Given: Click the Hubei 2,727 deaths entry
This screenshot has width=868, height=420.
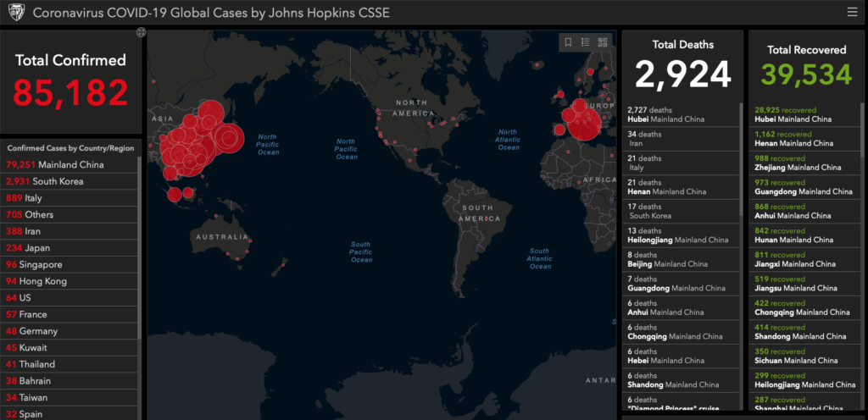Looking at the screenshot, I should (670, 115).
